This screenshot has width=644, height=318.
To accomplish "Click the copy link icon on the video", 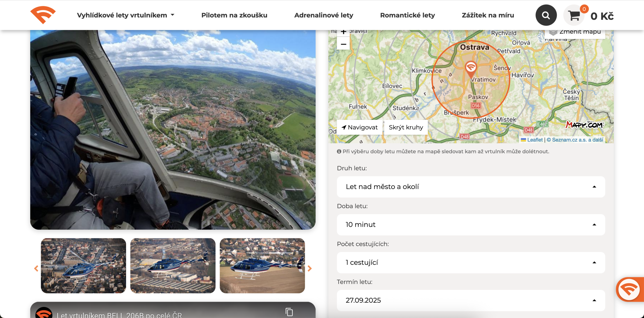I will 289,312.
